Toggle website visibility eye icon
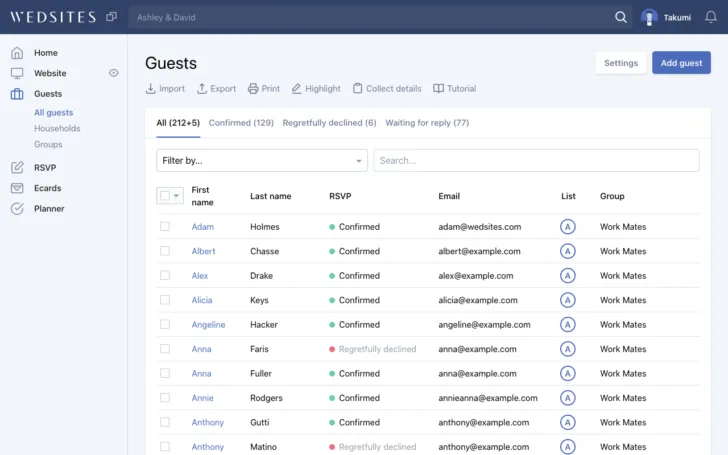Image resolution: width=728 pixels, height=455 pixels. pos(114,73)
